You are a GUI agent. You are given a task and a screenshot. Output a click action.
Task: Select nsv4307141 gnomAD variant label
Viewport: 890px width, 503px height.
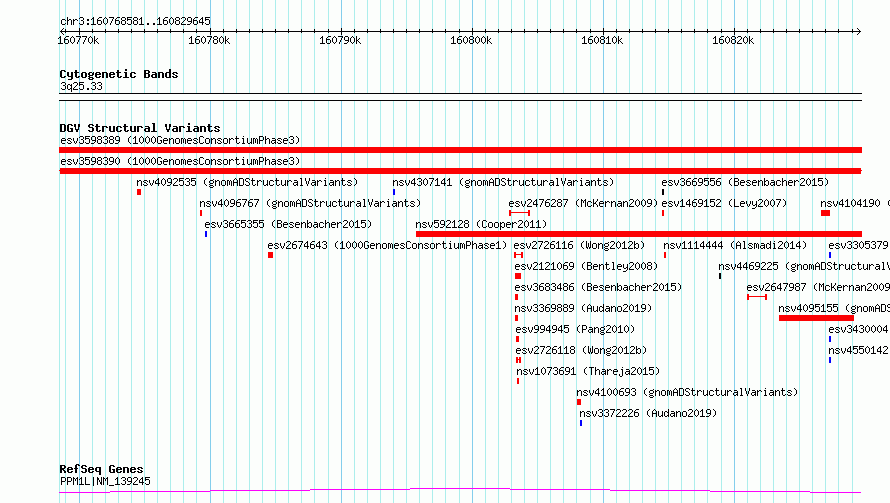click(x=503, y=182)
